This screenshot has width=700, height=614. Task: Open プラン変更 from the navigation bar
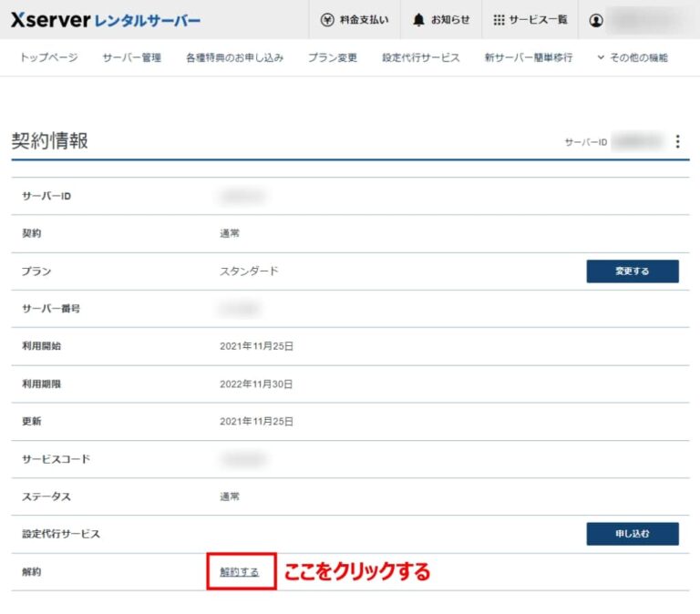pos(332,57)
